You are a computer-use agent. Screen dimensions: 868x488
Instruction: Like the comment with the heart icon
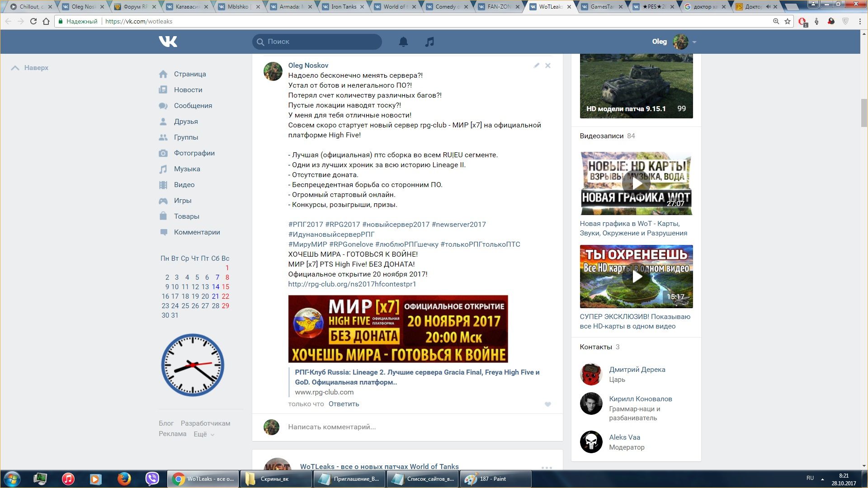coord(548,404)
